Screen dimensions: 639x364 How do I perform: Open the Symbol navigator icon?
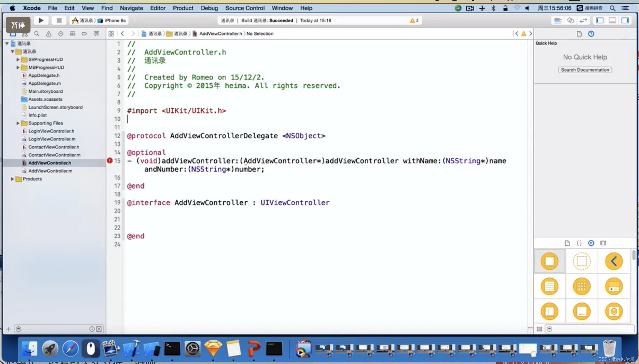click(25, 34)
